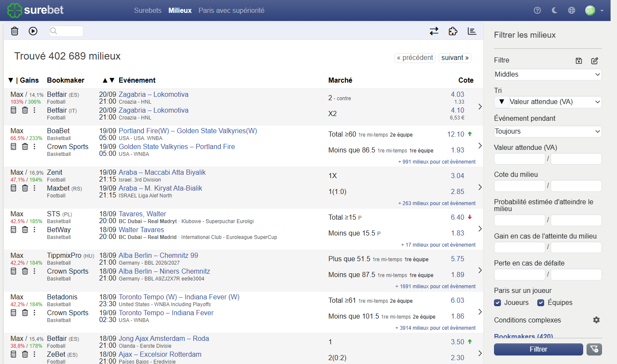Expand the Portland Fire row chevron
This screenshot has height=364, width=617.
click(480, 146)
